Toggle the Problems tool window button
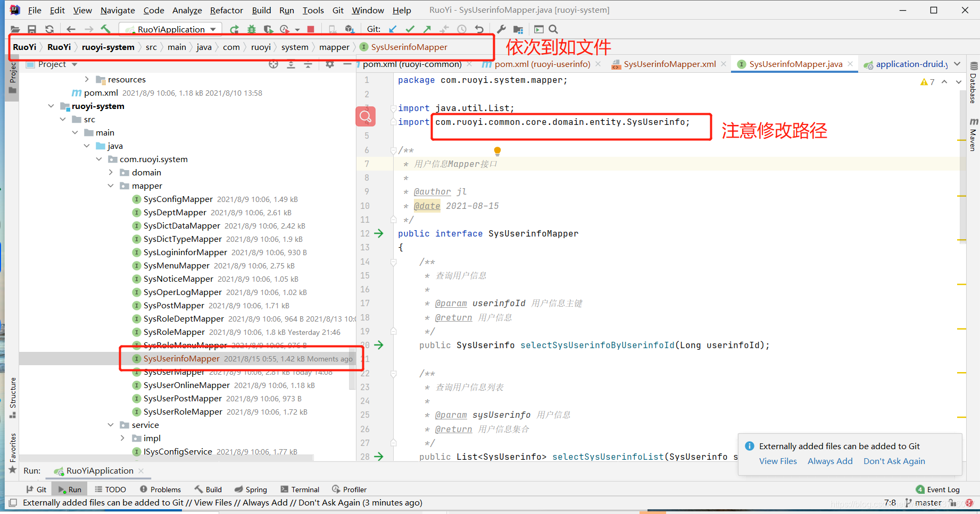 [x=160, y=490]
